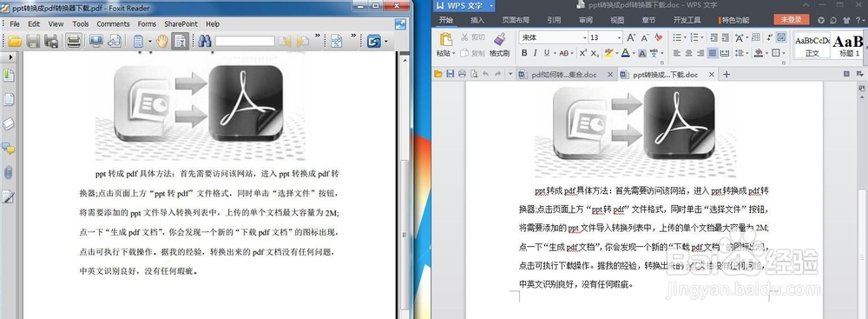Viewport: 868px width, 319px height.
Task: Click the center align icon in WPS
Action: (x=689, y=53)
